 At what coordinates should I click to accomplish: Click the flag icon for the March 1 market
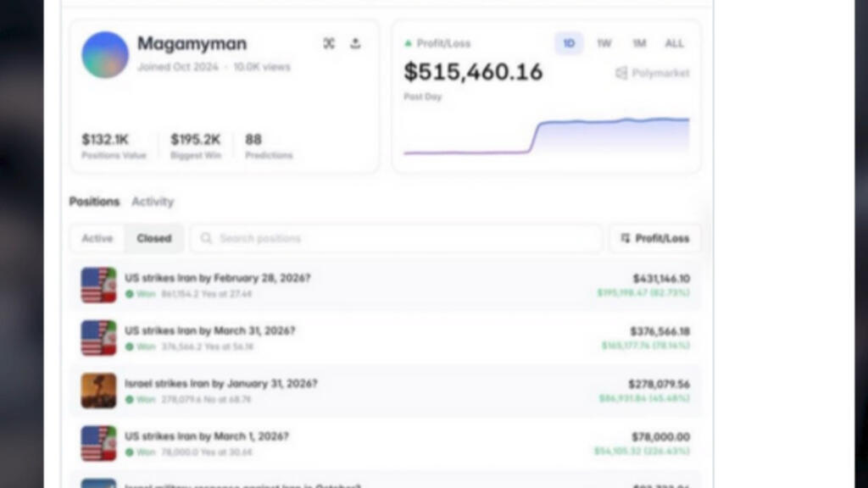98,443
